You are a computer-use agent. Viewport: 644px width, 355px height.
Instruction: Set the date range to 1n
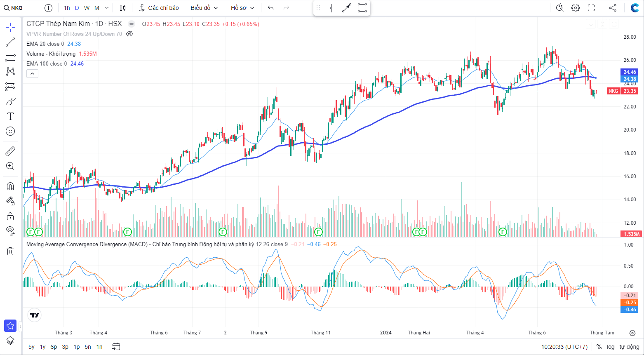[99, 347]
